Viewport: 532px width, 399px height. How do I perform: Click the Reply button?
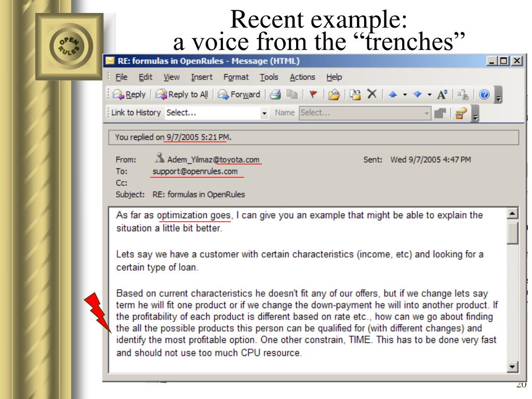coord(129,95)
